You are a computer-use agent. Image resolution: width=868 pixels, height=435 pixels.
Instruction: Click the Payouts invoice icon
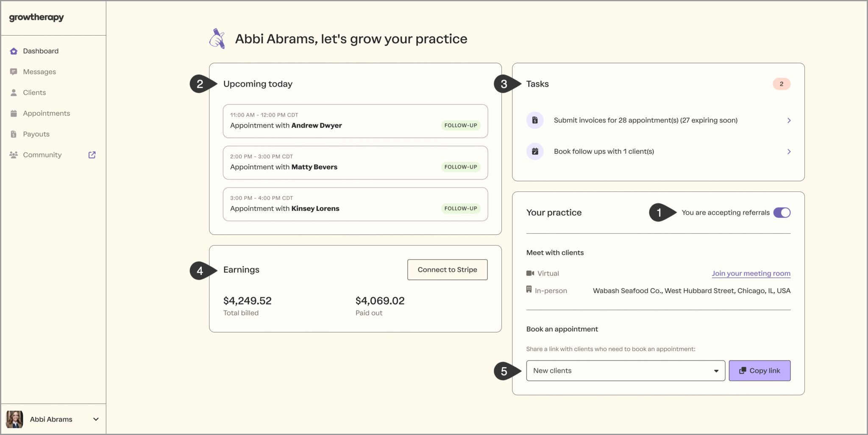tap(14, 134)
